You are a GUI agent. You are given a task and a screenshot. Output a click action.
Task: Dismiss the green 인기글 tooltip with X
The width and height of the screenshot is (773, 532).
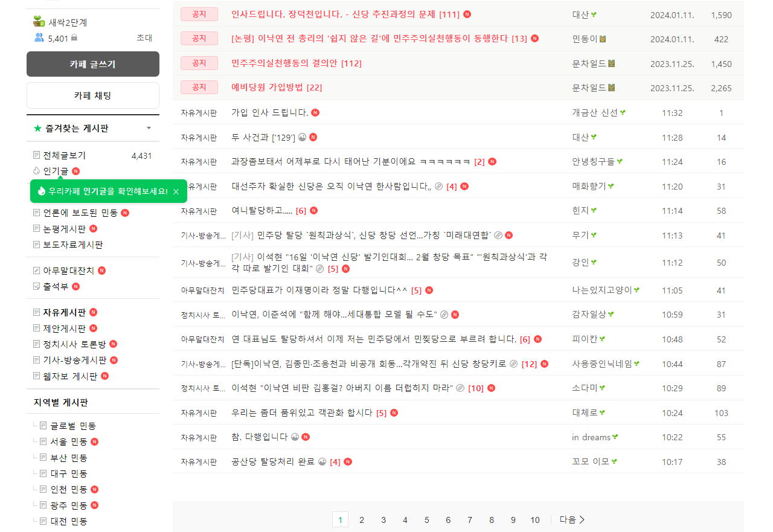[x=176, y=191]
